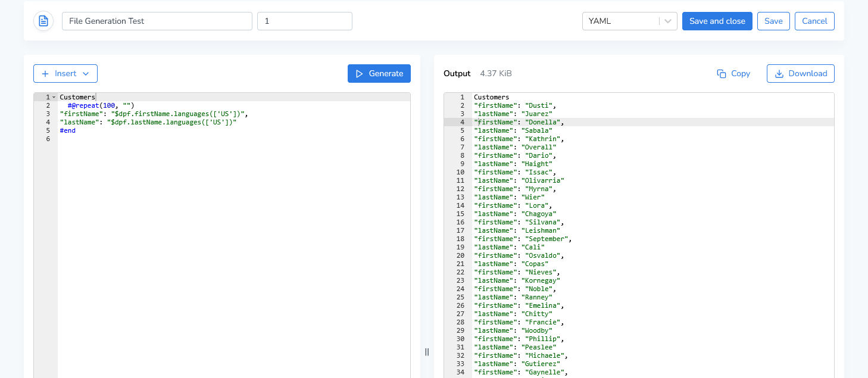This screenshot has height=378, width=868.
Task: Click the play icon in Generate button
Action: 359,74
